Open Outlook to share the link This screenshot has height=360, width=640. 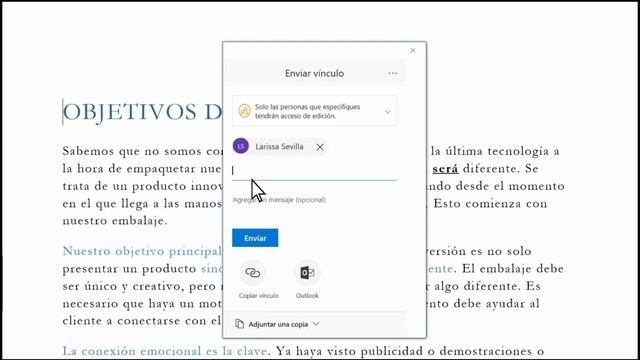[307, 272]
